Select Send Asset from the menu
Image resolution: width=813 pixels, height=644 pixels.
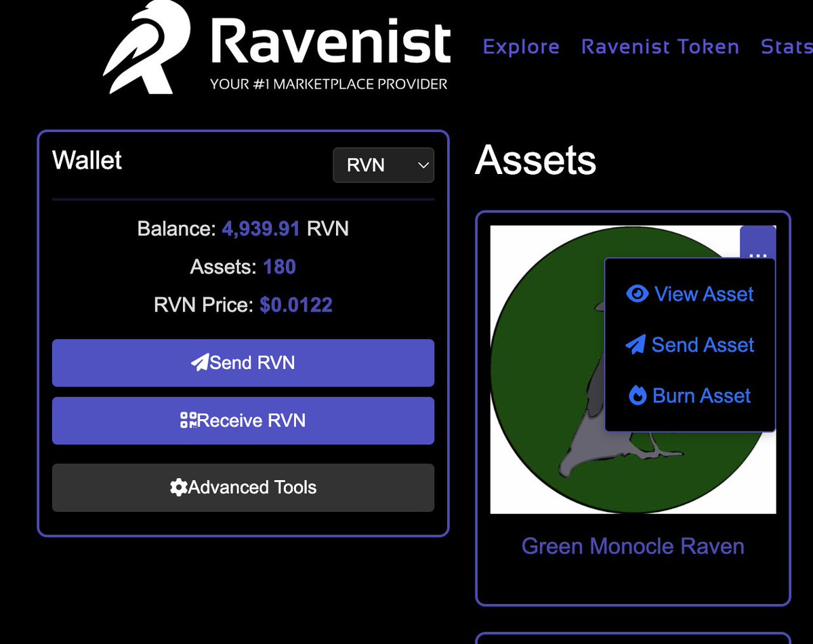click(x=690, y=345)
